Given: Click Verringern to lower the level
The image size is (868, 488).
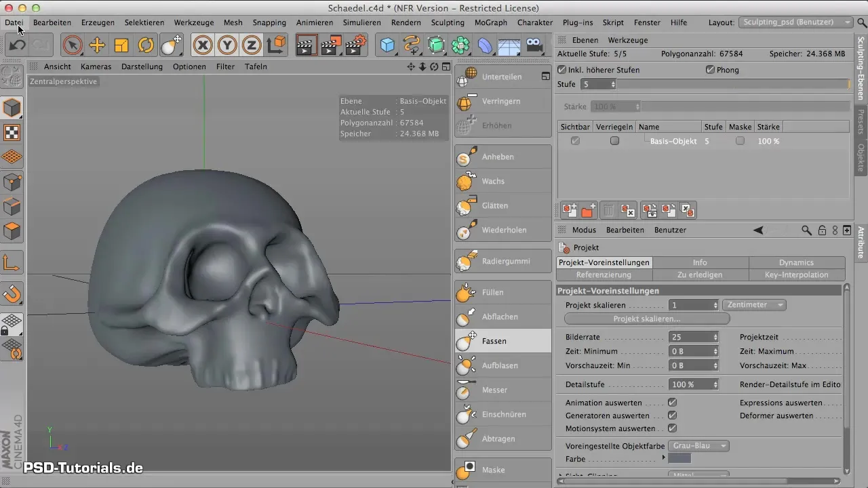Looking at the screenshot, I should pyautogui.click(x=502, y=102).
